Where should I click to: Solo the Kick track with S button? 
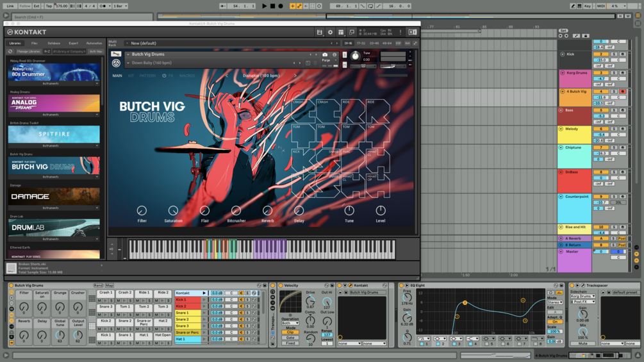pos(615,54)
